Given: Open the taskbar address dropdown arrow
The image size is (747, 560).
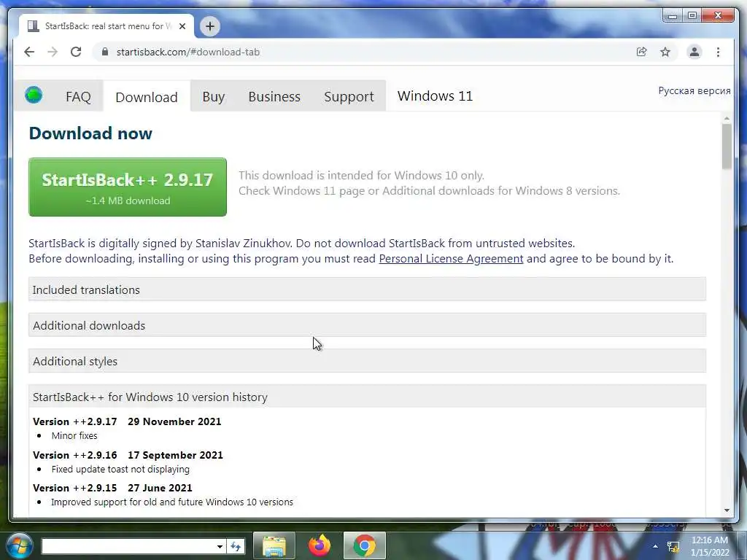Looking at the screenshot, I should 220,547.
